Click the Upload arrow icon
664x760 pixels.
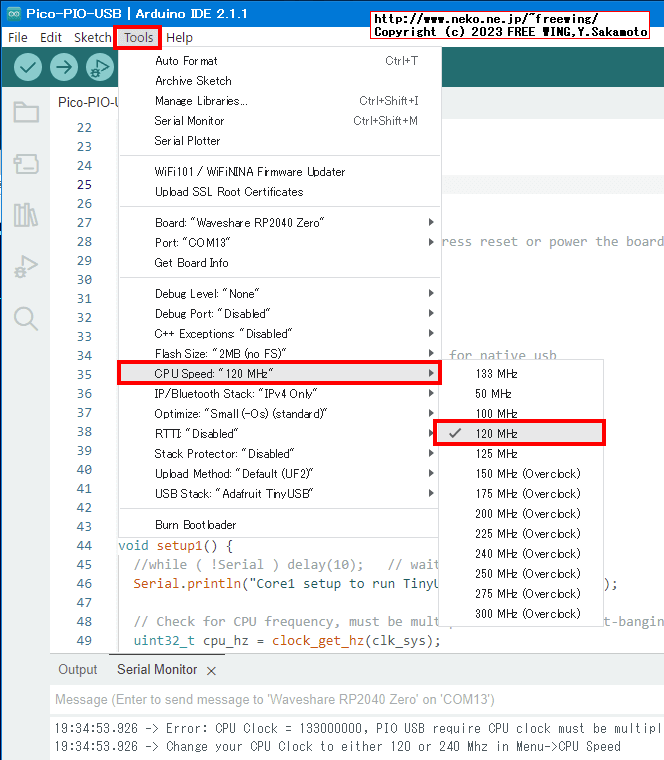point(64,67)
